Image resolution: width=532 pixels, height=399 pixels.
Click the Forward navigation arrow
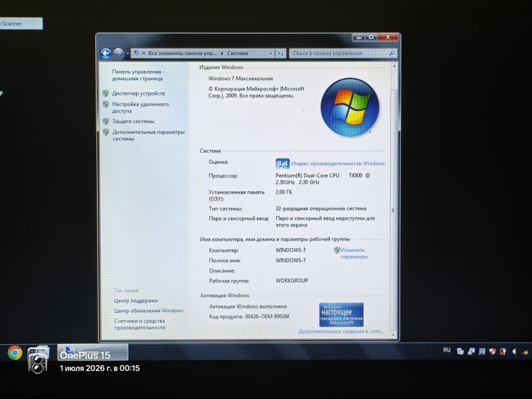pos(119,53)
